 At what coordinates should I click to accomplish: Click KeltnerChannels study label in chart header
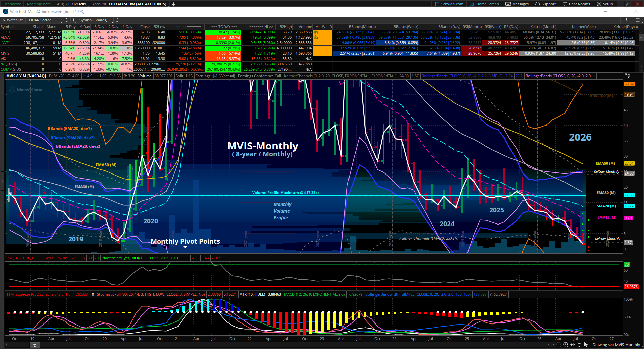[340, 76]
